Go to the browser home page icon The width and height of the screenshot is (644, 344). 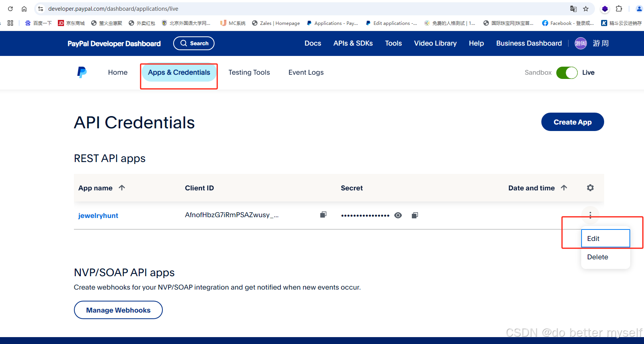pos(24,9)
